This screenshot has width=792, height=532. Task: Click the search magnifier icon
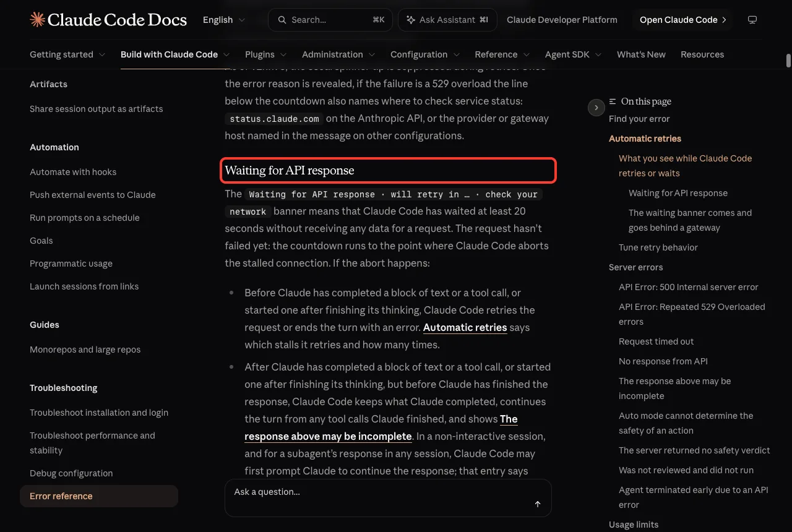tap(282, 20)
